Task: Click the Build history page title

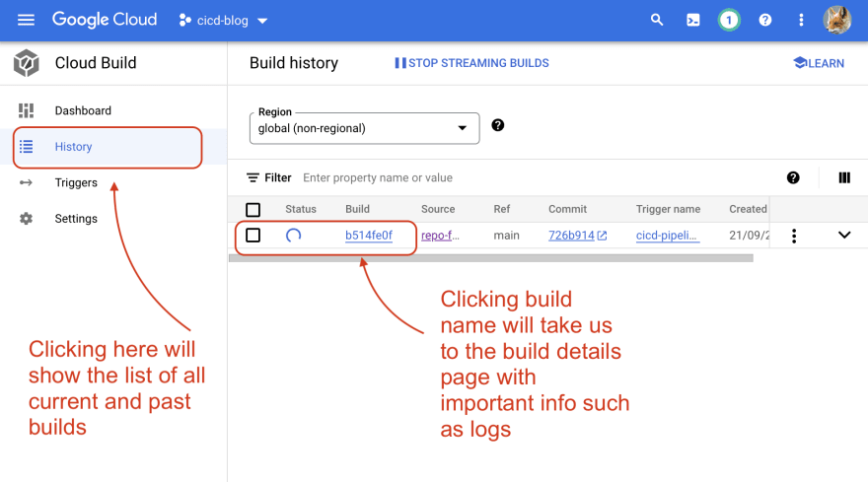Action: [294, 63]
